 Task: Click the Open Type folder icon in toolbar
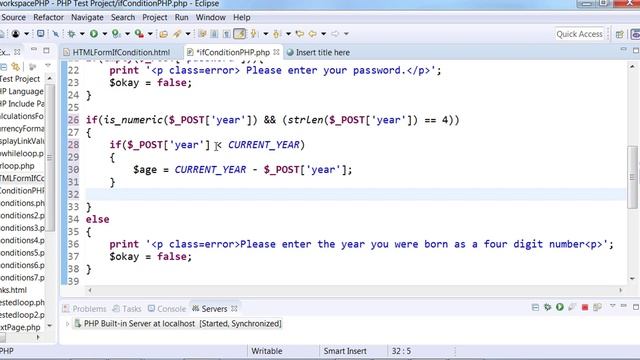[164, 34]
